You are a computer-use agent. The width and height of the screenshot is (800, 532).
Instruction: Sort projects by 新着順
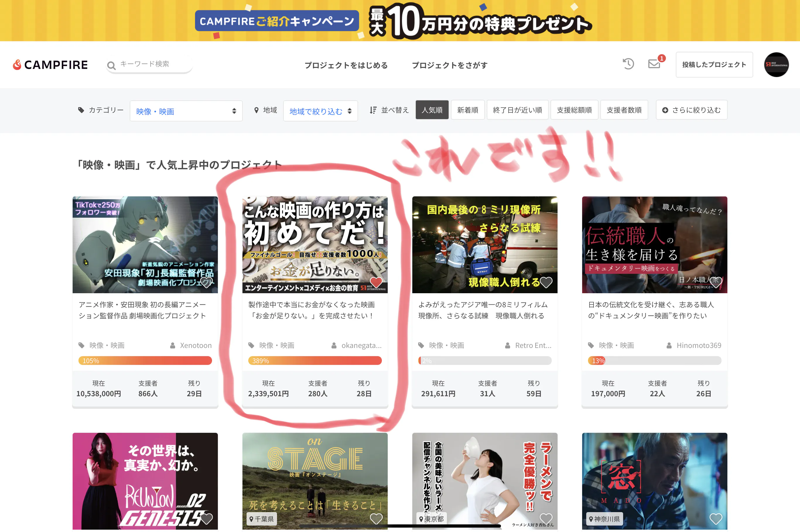[x=467, y=110]
